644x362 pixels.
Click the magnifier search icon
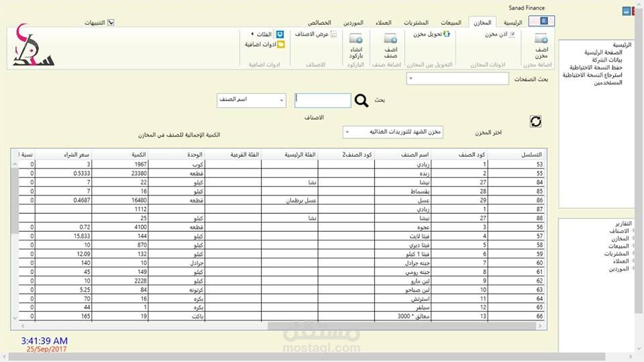pos(362,100)
